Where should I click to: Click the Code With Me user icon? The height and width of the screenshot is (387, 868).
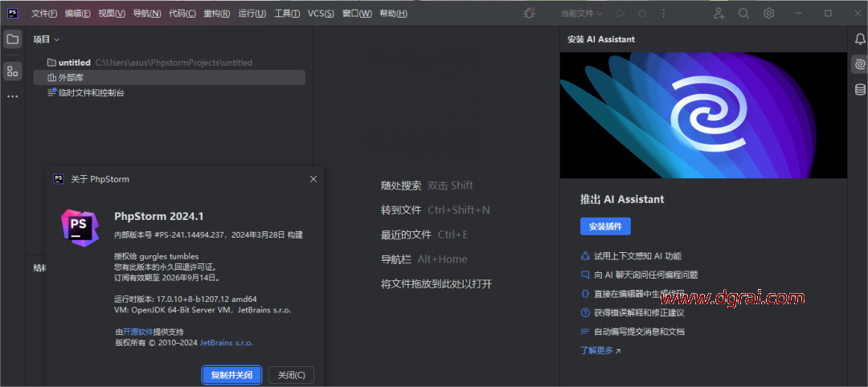719,14
